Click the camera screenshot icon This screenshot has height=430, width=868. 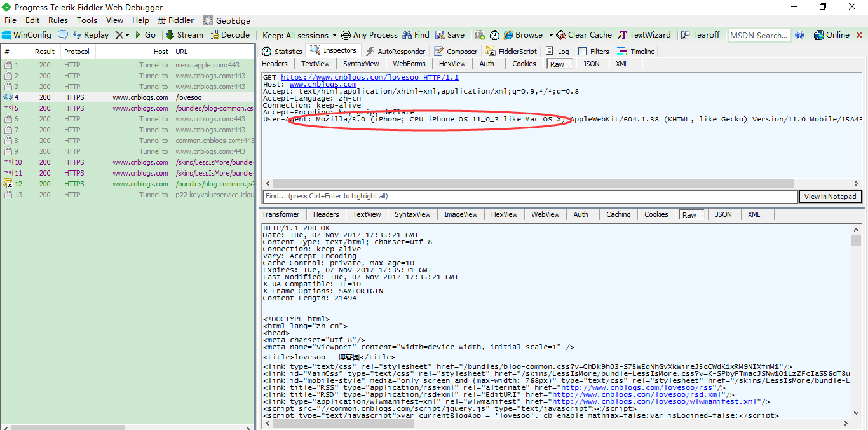pos(479,35)
